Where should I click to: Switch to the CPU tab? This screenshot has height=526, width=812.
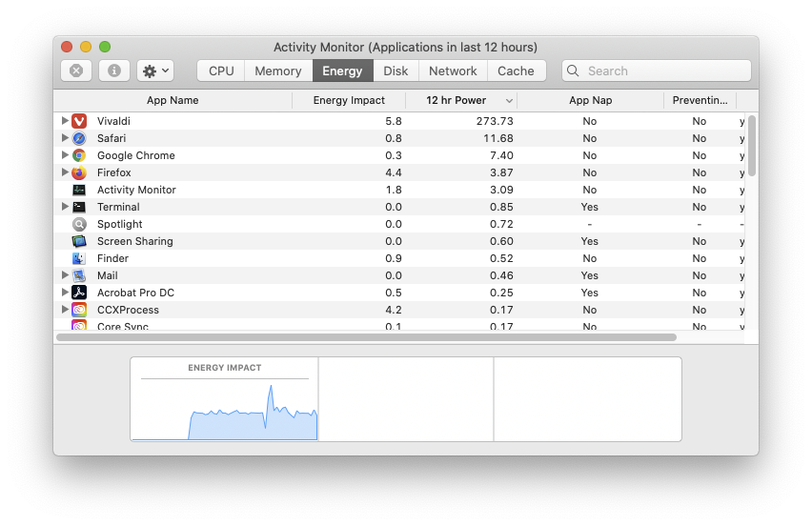[x=221, y=71]
